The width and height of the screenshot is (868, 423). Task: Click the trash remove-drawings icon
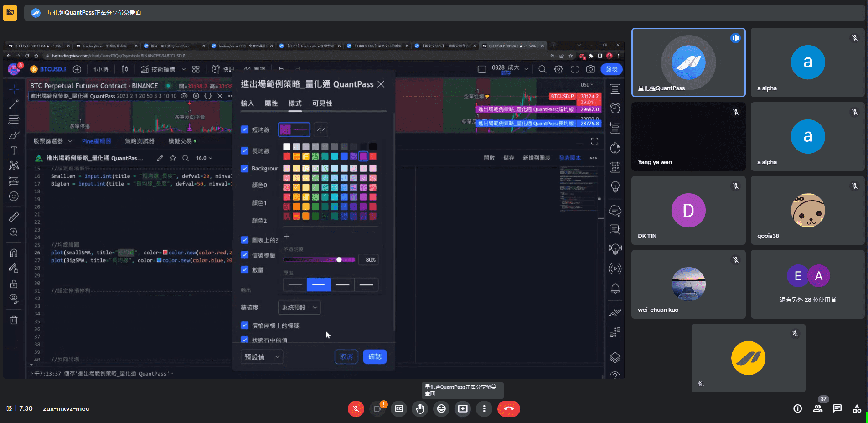click(14, 320)
